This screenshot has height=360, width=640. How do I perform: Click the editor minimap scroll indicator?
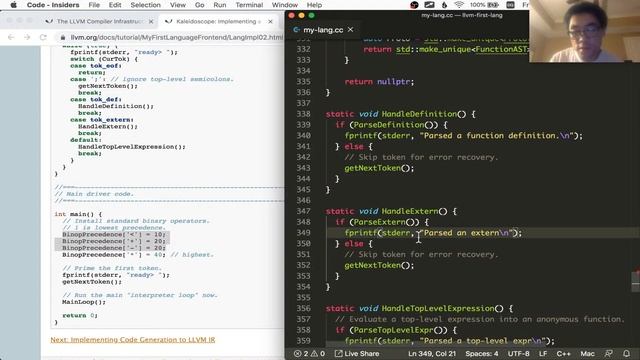[636, 281]
